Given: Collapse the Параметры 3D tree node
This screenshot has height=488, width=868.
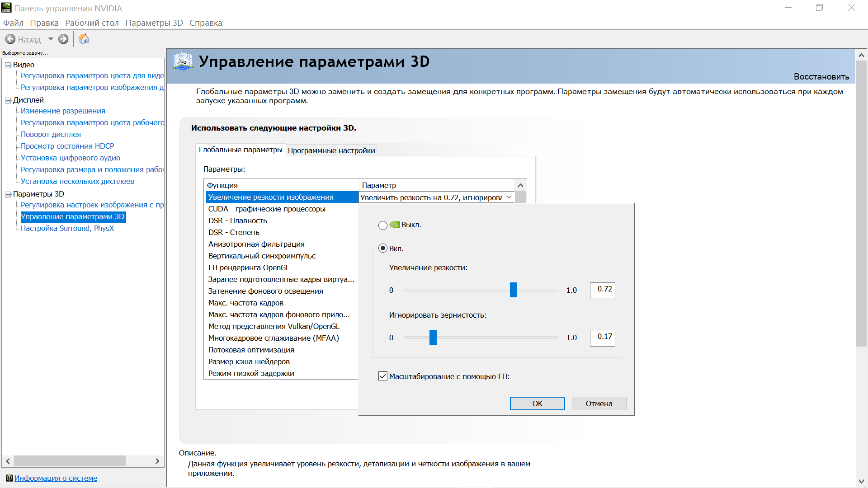Looking at the screenshot, I should [x=8, y=194].
